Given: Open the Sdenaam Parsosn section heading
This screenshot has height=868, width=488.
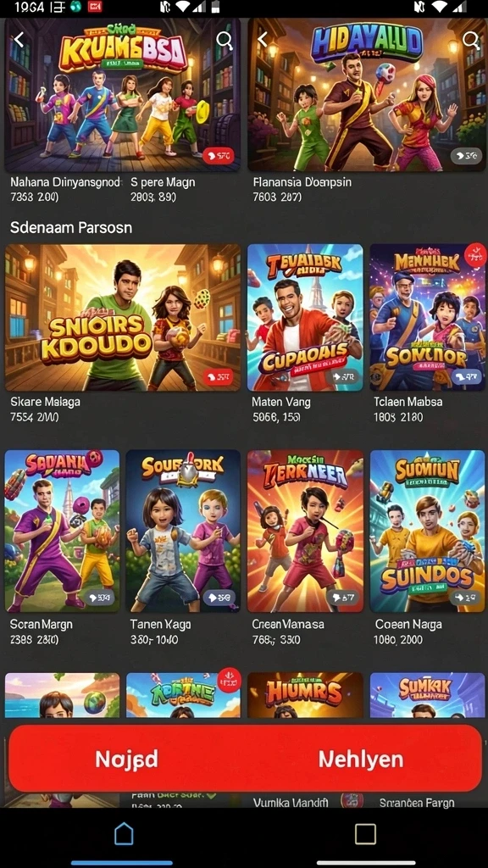Looking at the screenshot, I should [x=71, y=227].
